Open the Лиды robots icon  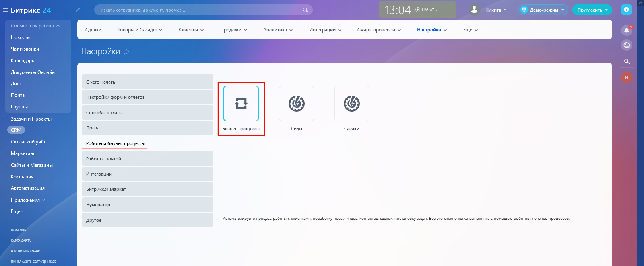[296, 103]
